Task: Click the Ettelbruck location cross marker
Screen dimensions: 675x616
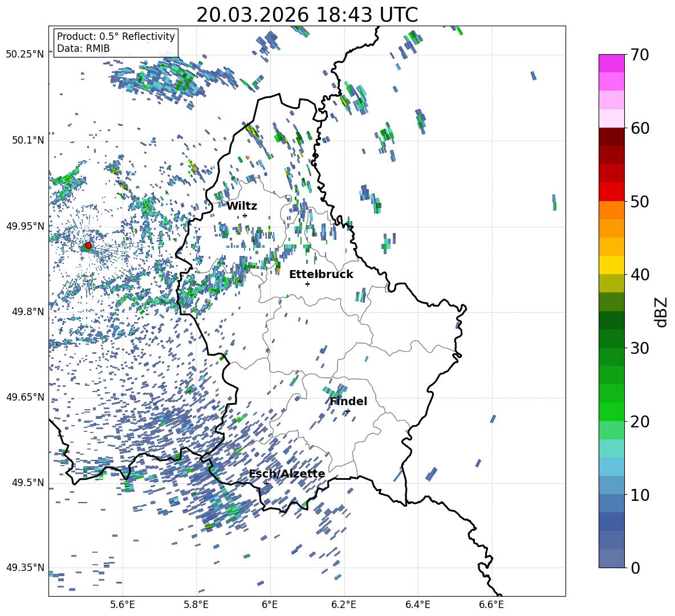Action: (x=307, y=284)
